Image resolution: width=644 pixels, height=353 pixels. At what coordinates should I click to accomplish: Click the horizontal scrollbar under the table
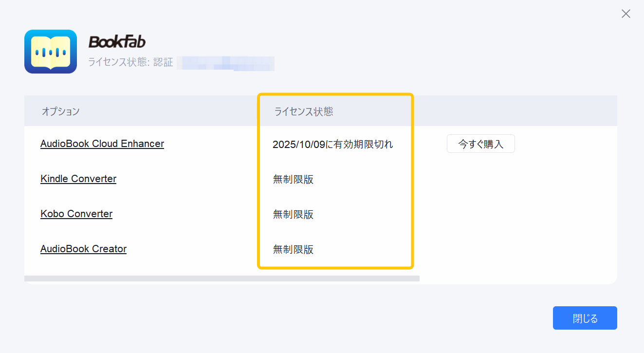(x=222, y=279)
